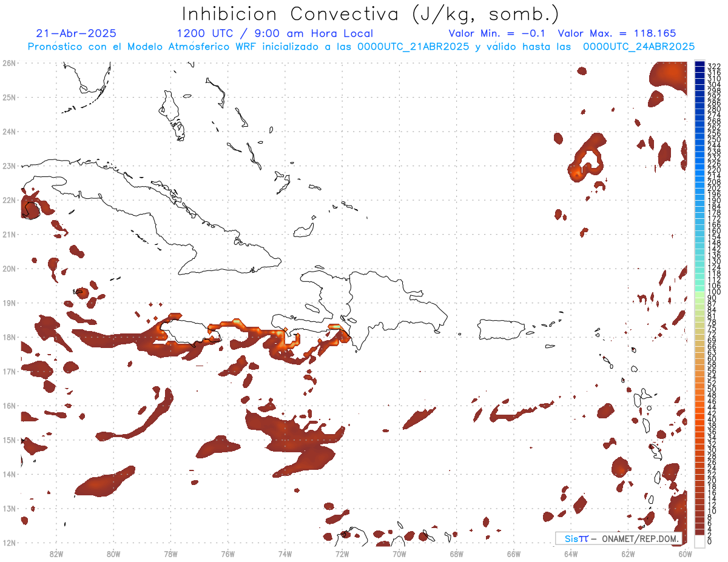Click the 'Valor Max. = 118.165' text

pyautogui.click(x=616, y=33)
